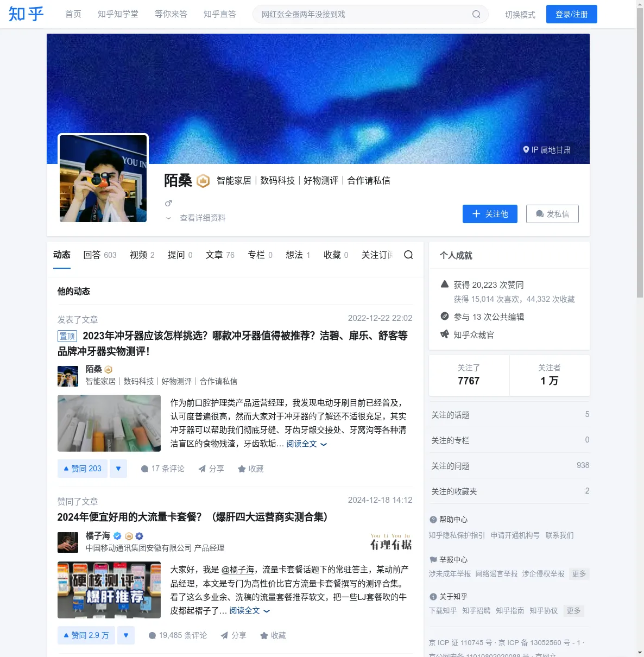Open 冲牙器 article thumbnail image
644x657 pixels.
point(109,423)
